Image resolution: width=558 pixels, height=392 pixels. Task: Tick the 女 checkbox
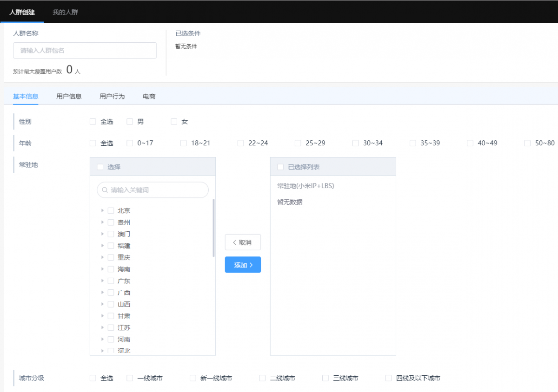click(x=174, y=122)
